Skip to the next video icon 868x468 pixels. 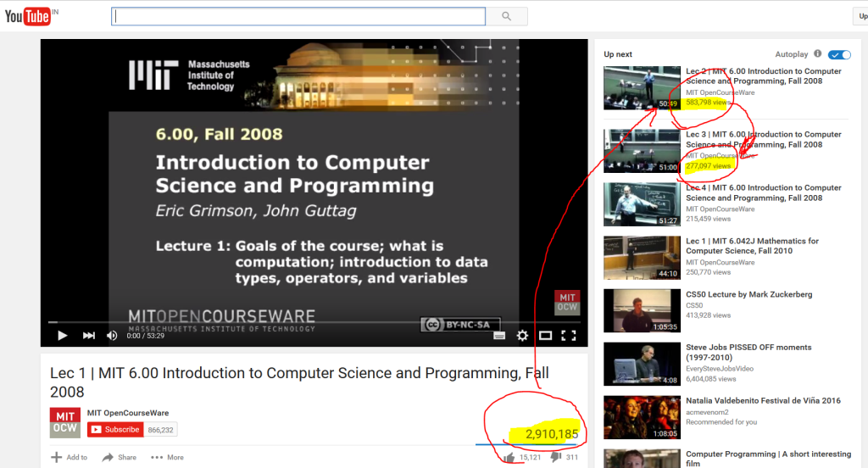[88, 335]
